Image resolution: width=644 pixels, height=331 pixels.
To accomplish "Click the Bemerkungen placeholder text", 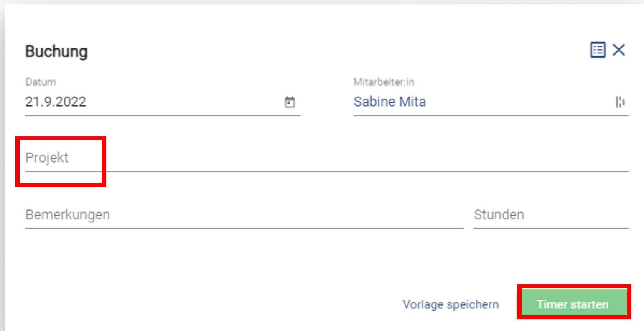I will click(68, 215).
